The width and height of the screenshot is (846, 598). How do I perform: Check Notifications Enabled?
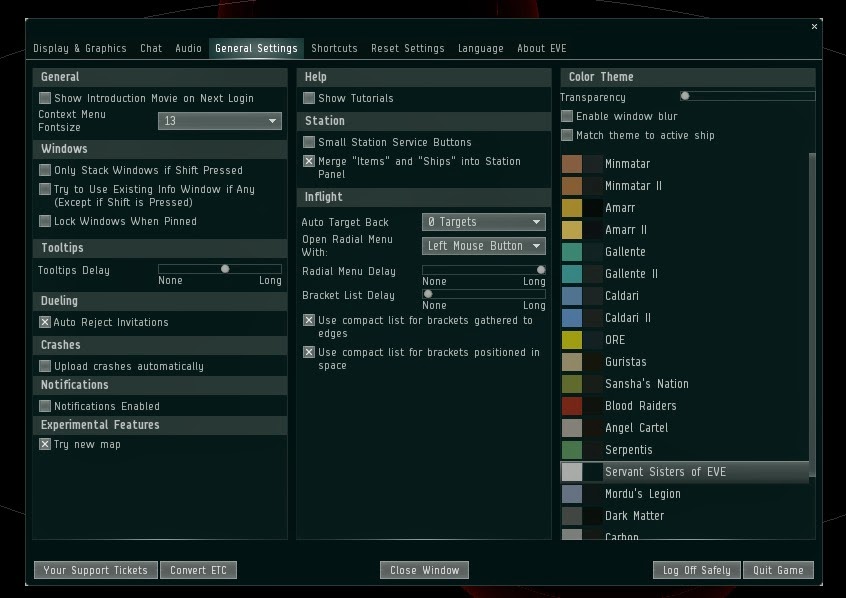pos(45,406)
